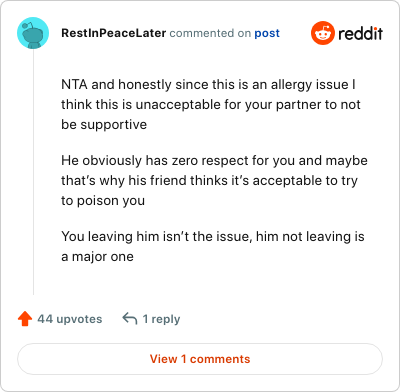400x392 pixels.
Task: Click the curved reply arrow icon
Action: (130, 319)
